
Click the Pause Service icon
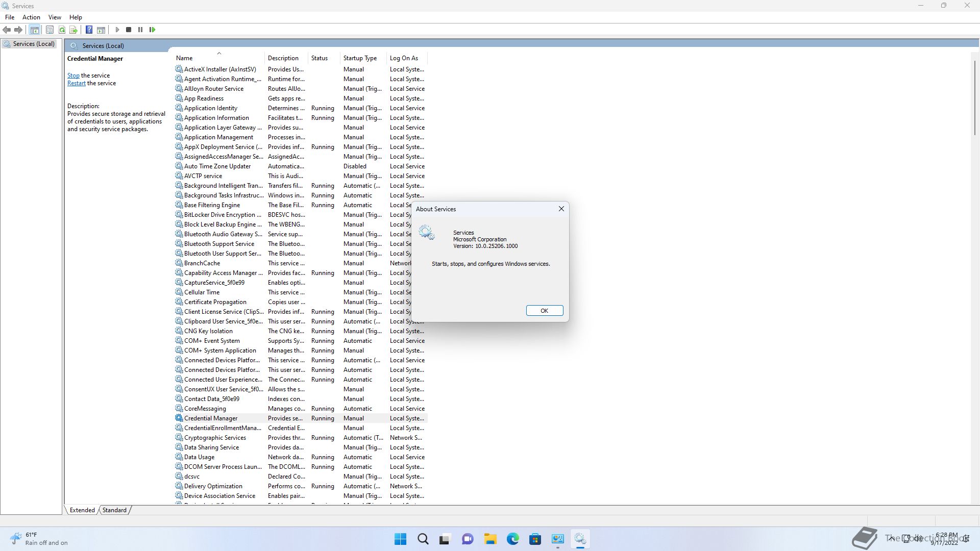pos(140,30)
